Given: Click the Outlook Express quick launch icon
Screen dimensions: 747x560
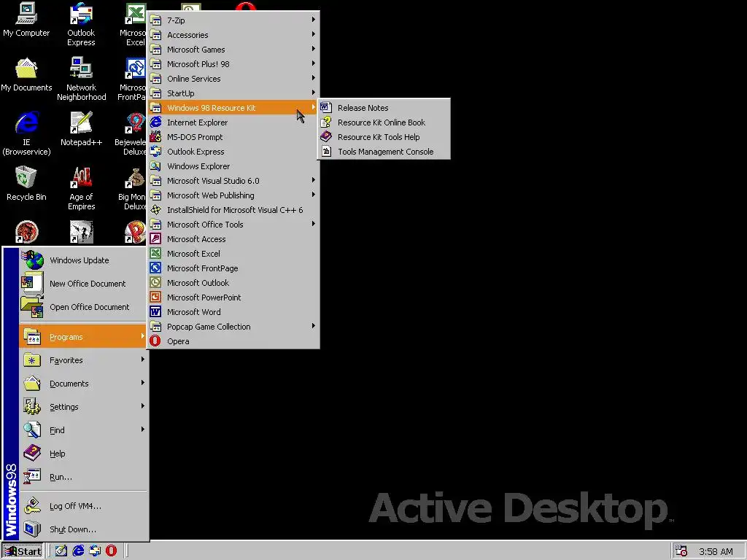Looking at the screenshot, I should 95,551.
